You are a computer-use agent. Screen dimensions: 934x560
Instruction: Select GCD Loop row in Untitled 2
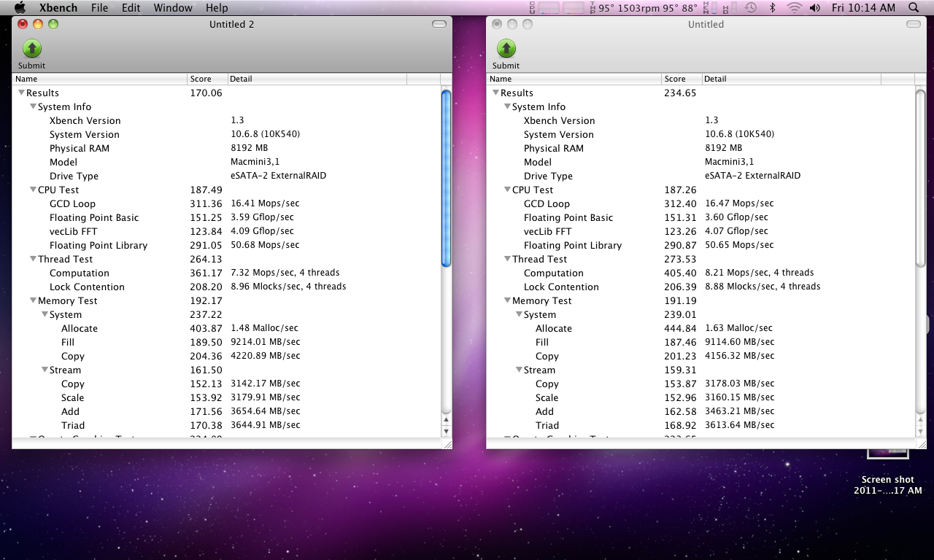227,203
